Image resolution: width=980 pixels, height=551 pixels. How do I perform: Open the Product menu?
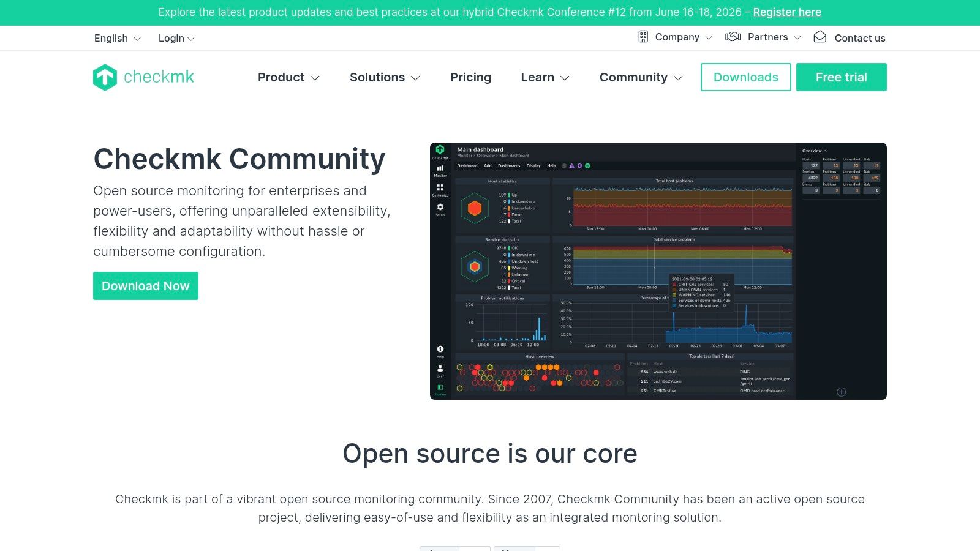[288, 77]
